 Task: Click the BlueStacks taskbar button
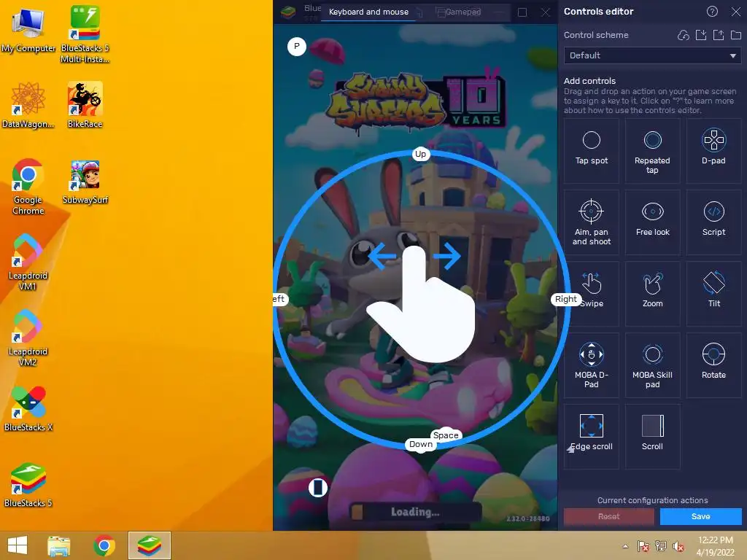(149, 545)
